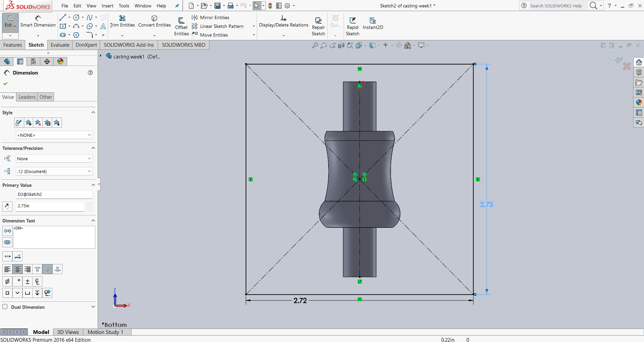This screenshot has height=342, width=644.
Task: Switch to the Features tab
Action: coord(12,45)
